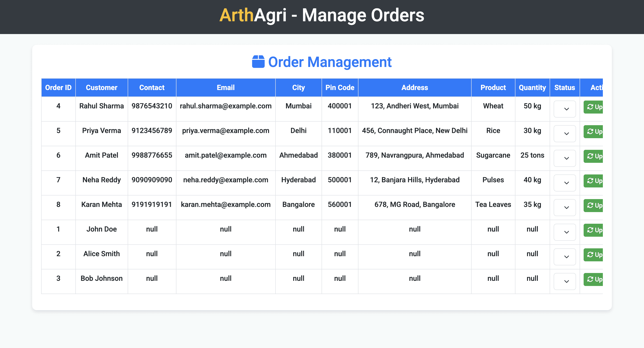Expand status dropdown for John Doe
644x348 pixels.
pyautogui.click(x=564, y=232)
